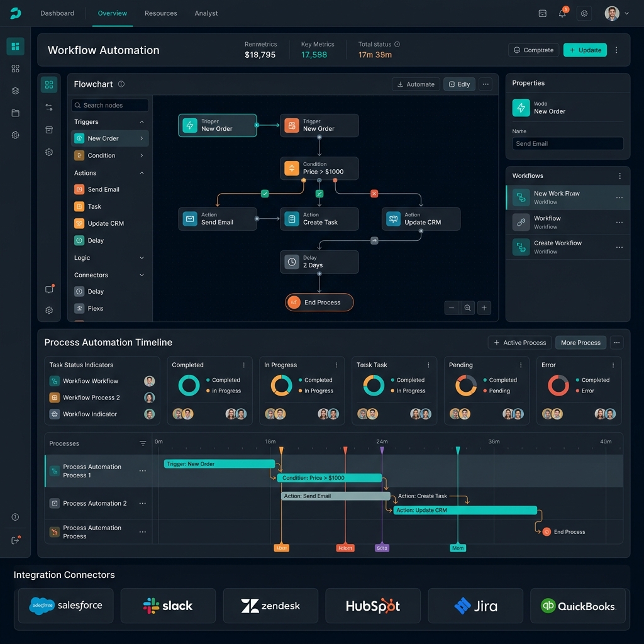Open Workflows panel vertical dots menu

tap(619, 176)
